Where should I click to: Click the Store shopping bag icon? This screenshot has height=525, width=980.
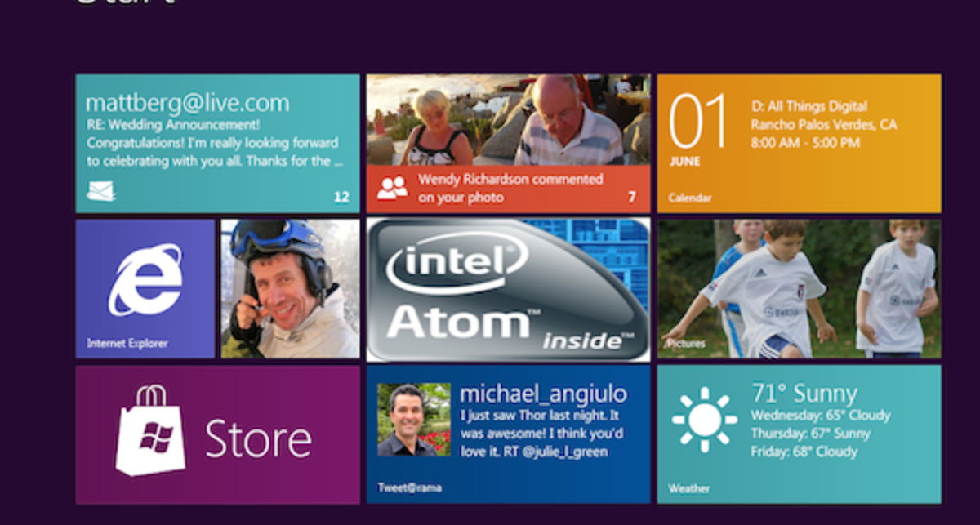pos(150,430)
